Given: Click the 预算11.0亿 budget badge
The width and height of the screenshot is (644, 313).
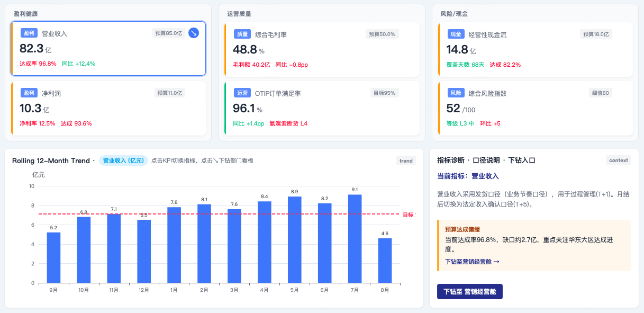Looking at the screenshot, I should pyautogui.click(x=169, y=93).
